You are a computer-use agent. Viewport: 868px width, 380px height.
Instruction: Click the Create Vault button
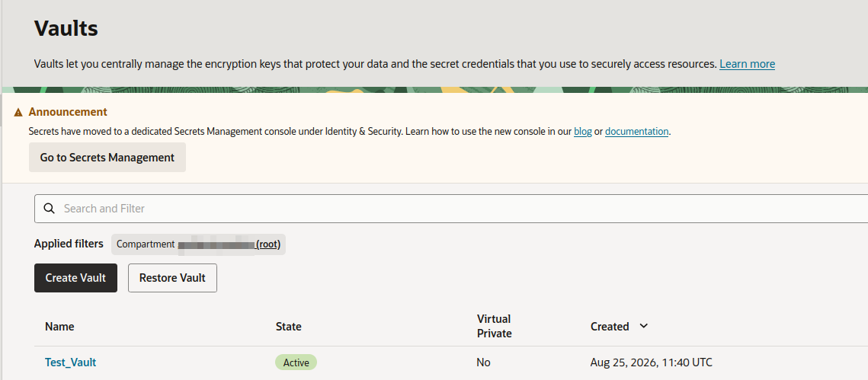tap(76, 278)
